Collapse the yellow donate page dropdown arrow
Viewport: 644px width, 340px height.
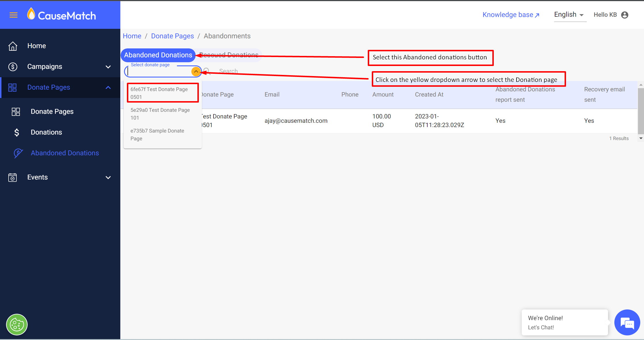196,71
